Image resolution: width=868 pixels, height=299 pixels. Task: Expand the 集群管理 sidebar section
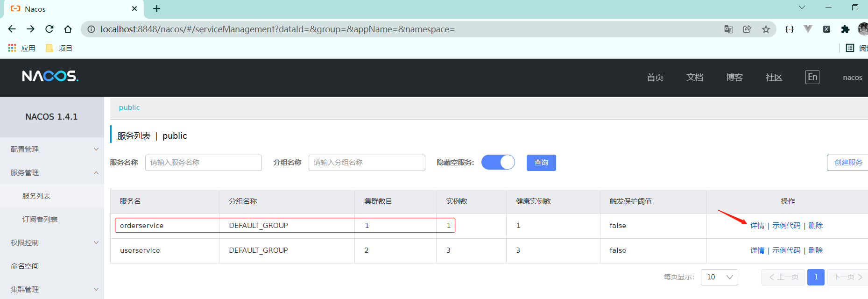click(x=52, y=289)
